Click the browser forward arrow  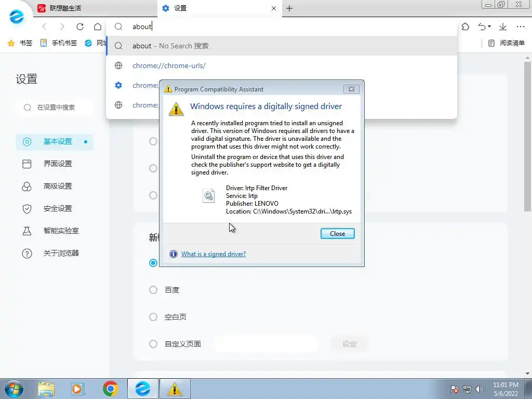(62, 26)
